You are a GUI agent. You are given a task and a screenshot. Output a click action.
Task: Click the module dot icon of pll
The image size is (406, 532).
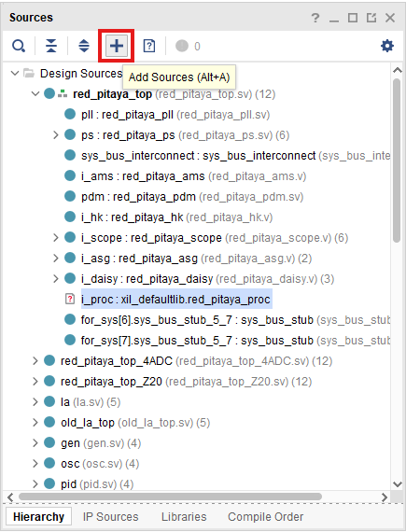pos(70,115)
